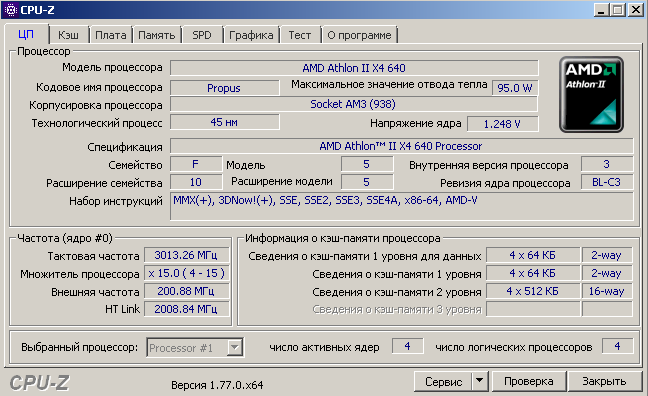Click the Propus code name value
The height and width of the screenshot is (396, 648).
[224, 88]
